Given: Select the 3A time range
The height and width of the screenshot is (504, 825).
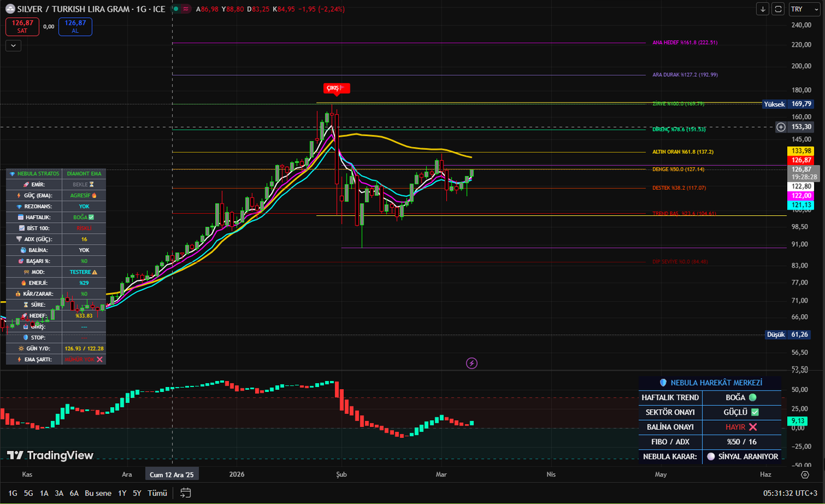Looking at the screenshot, I should tap(59, 493).
